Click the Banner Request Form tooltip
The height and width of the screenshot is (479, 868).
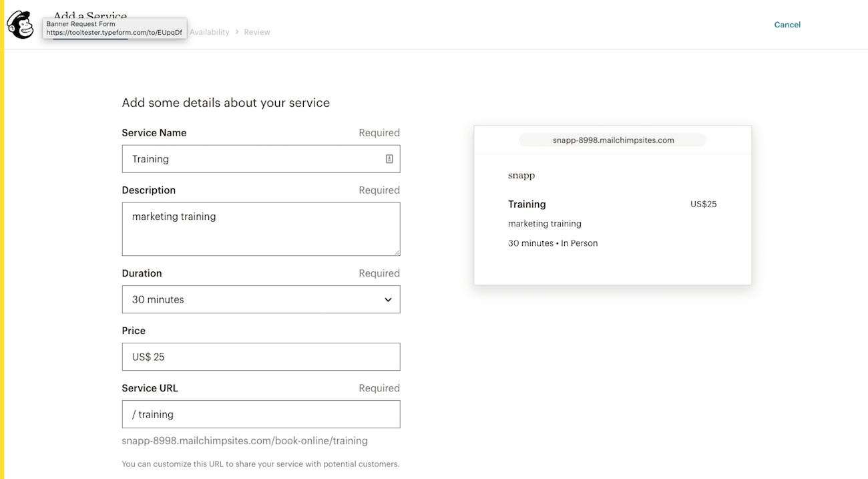pyautogui.click(x=114, y=28)
